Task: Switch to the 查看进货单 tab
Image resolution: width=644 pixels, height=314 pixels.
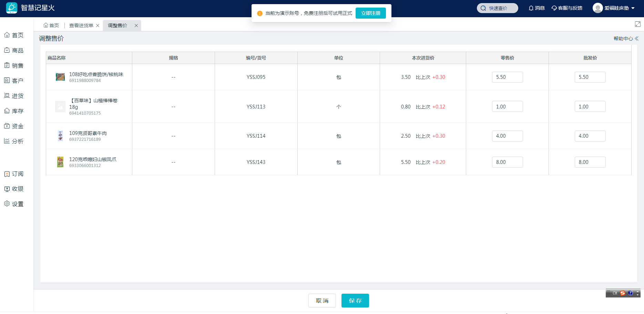Action: click(81, 25)
